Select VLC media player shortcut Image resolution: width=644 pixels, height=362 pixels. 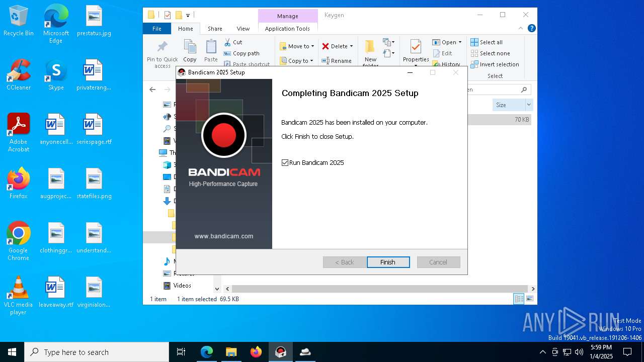click(19, 296)
